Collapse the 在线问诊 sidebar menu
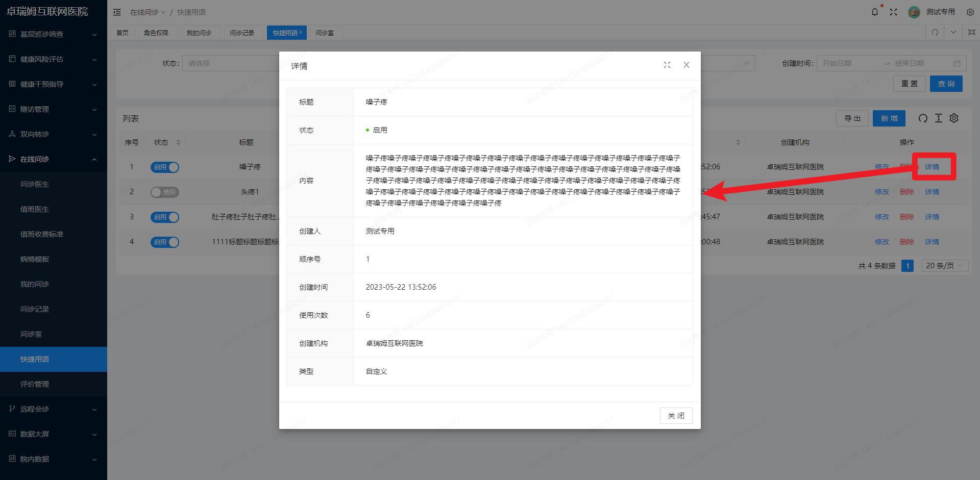The height and width of the screenshot is (480, 980). 51,159
